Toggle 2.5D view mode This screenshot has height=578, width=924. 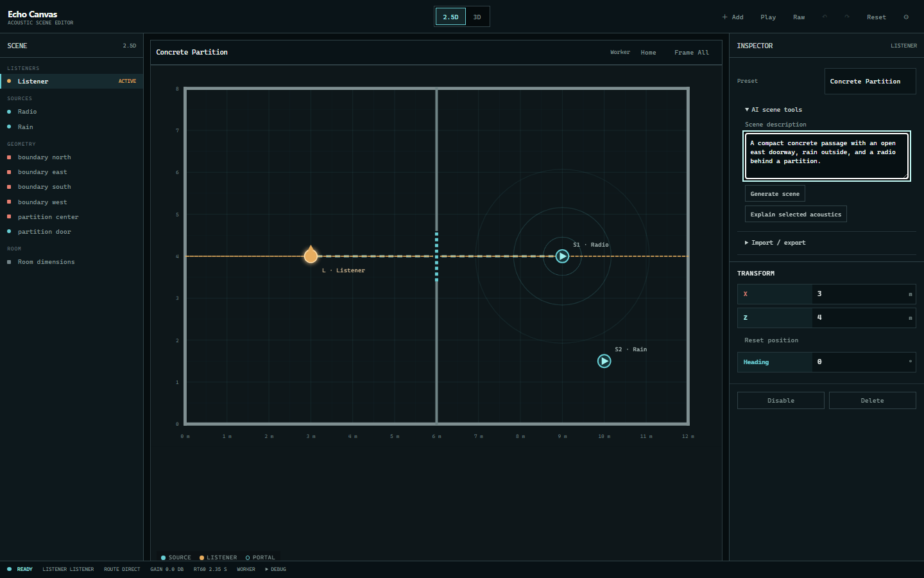click(450, 17)
